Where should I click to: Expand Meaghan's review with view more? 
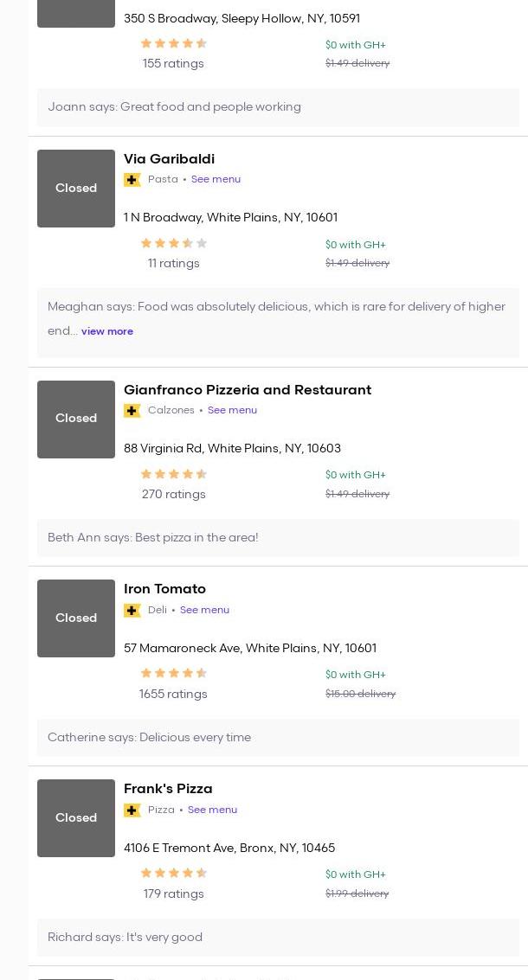pyautogui.click(x=107, y=331)
